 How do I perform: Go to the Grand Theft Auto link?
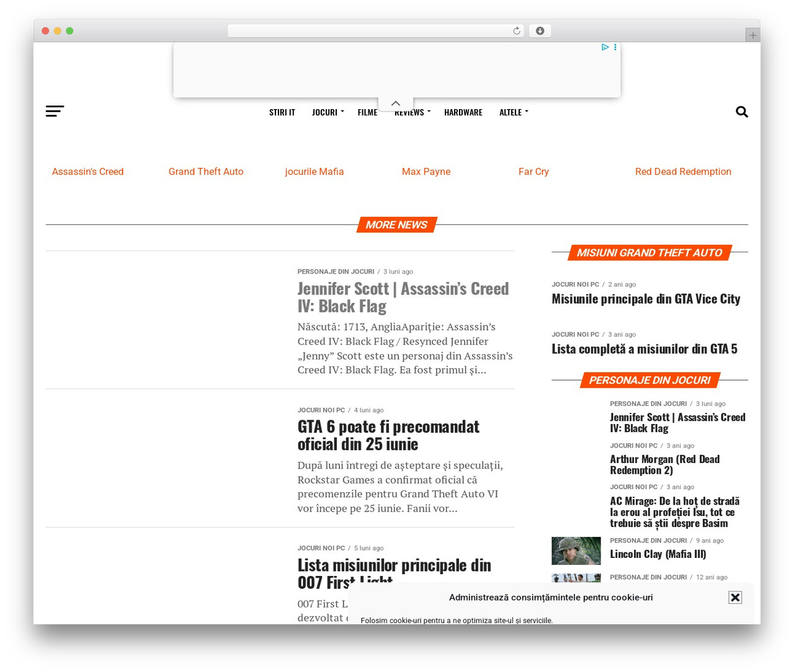point(206,172)
